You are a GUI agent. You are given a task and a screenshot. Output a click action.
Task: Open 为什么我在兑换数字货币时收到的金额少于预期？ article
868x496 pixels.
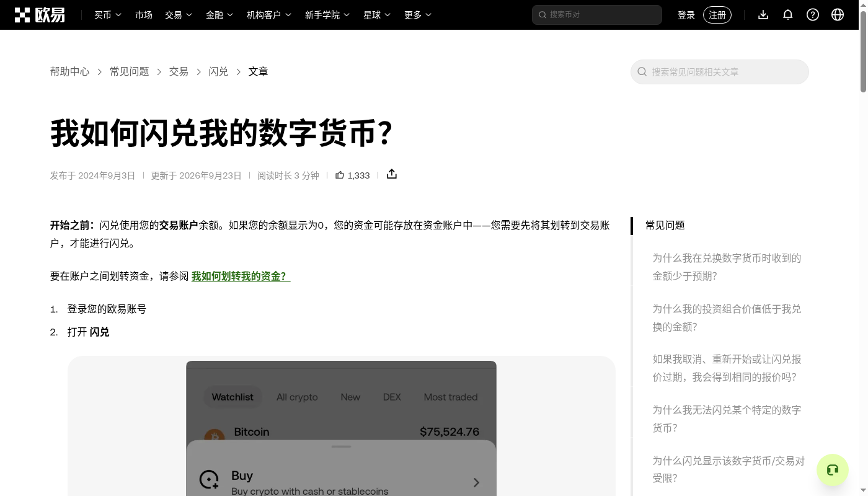pyautogui.click(x=727, y=267)
